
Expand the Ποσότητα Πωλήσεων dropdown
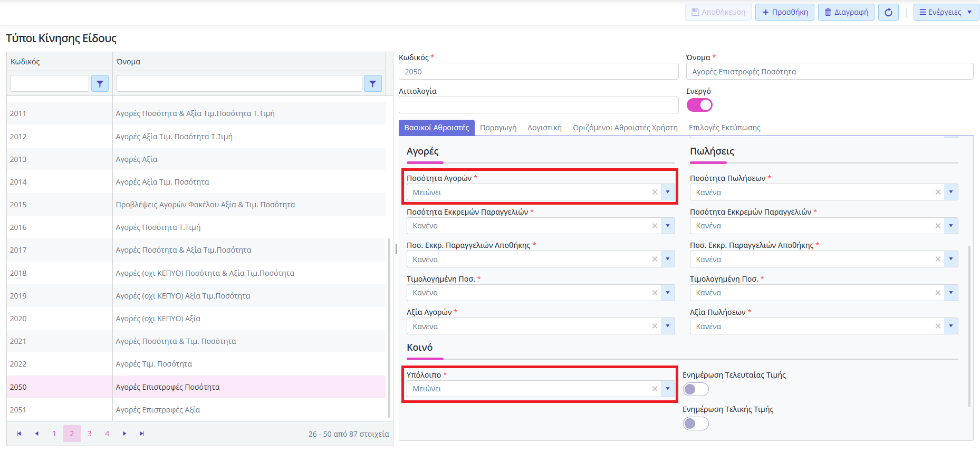click(x=951, y=193)
